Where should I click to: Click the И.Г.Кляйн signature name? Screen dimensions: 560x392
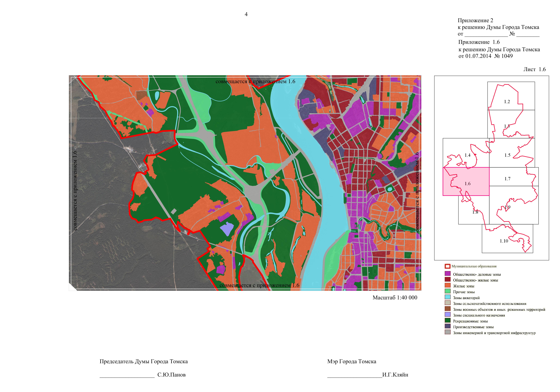click(x=395, y=375)
